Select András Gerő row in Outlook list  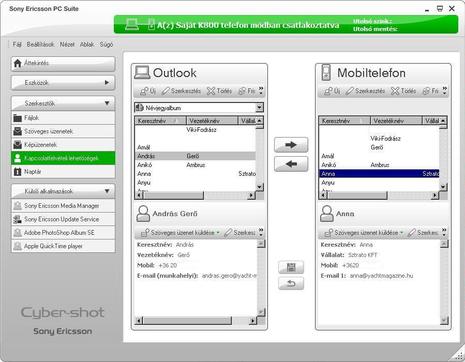pos(195,156)
